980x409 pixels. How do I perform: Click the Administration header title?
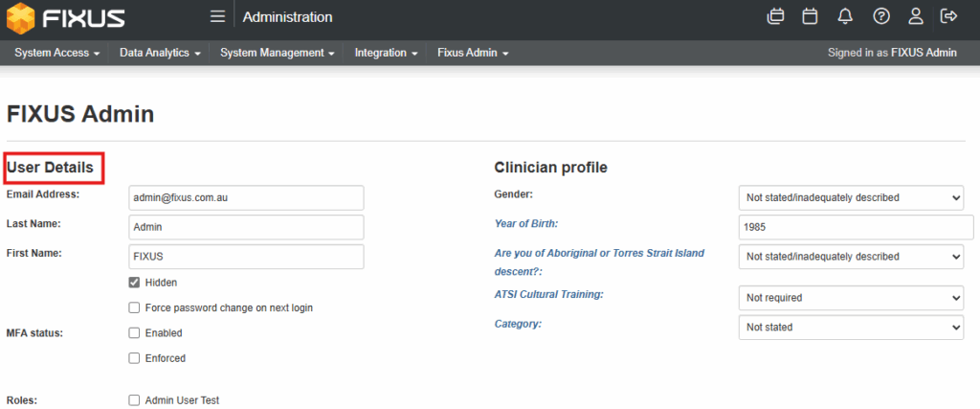(x=287, y=17)
